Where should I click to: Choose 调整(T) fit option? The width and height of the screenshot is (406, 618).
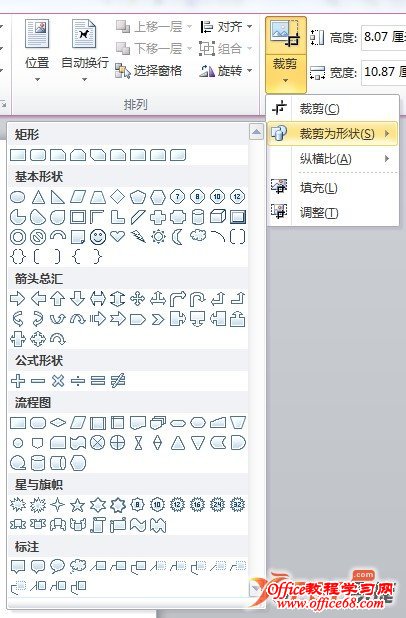click(x=333, y=213)
